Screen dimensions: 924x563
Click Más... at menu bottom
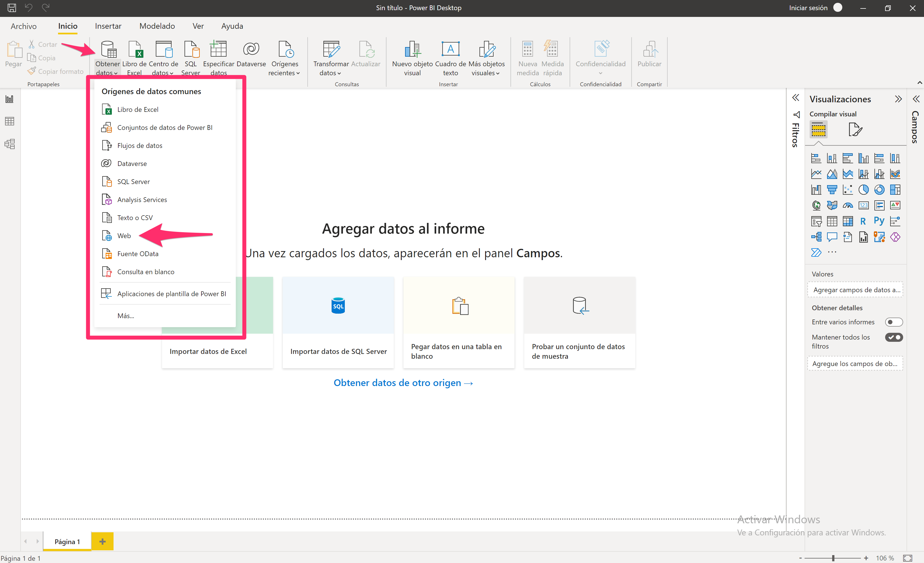pos(165,316)
